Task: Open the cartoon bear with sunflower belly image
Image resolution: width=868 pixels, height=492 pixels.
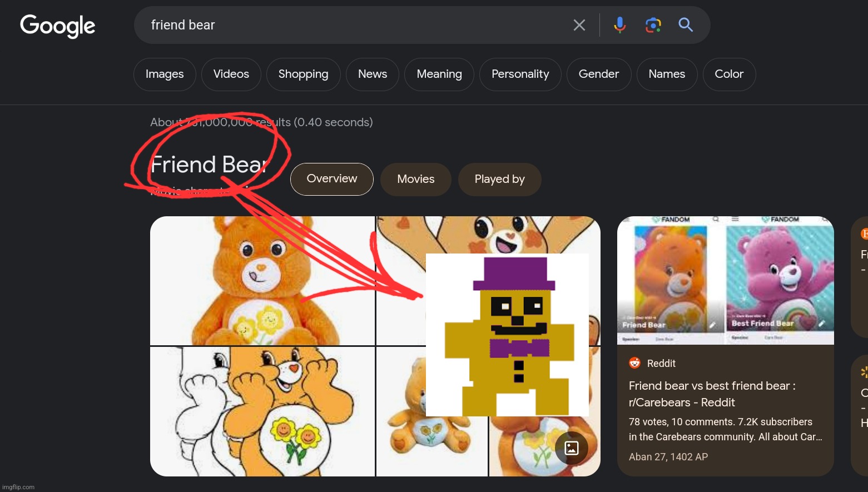Action: [x=262, y=411]
